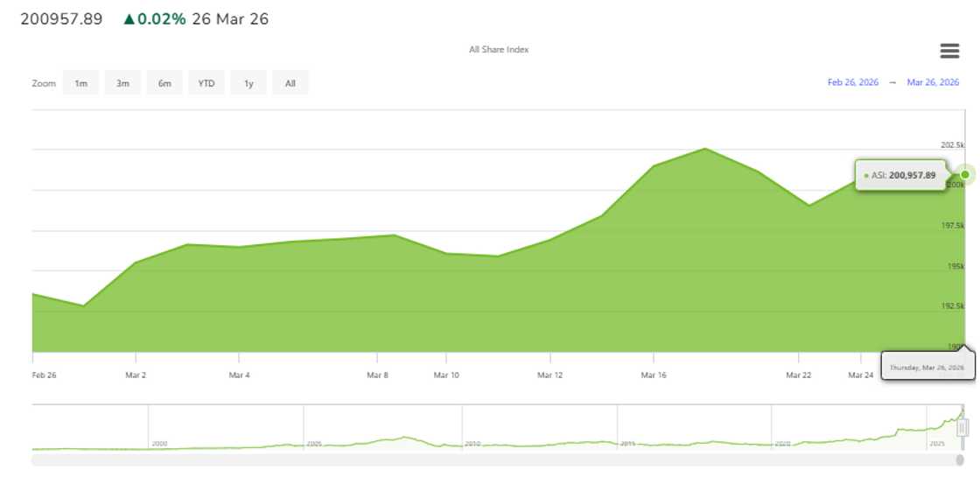Click the Mar 16 x-axis label
Screen dimensions: 980x484
coord(654,375)
